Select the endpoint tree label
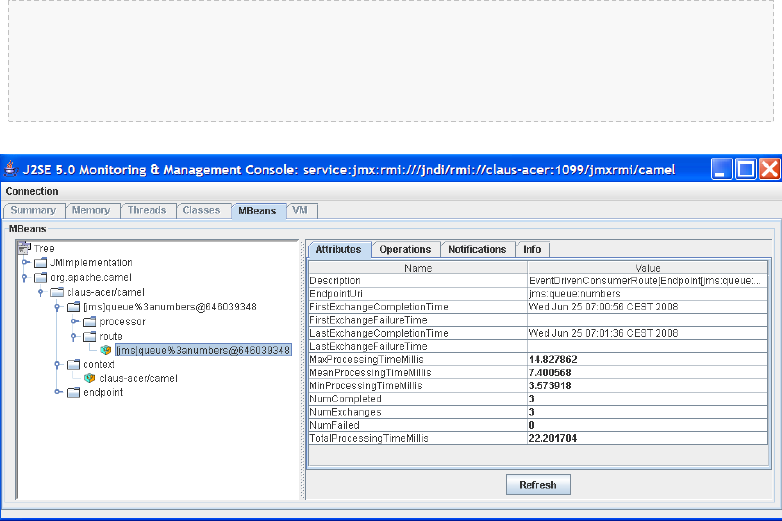The width and height of the screenshot is (782, 521). pos(103,393)
